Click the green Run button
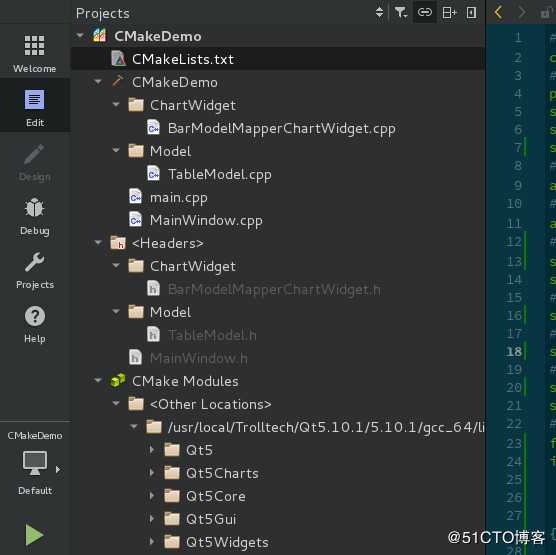 (34, 534)
